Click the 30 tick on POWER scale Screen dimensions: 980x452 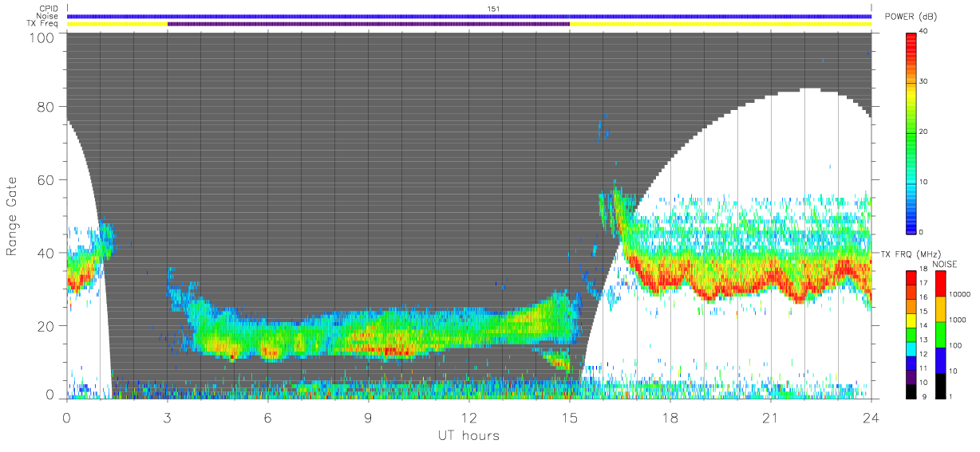click(924, 81)
